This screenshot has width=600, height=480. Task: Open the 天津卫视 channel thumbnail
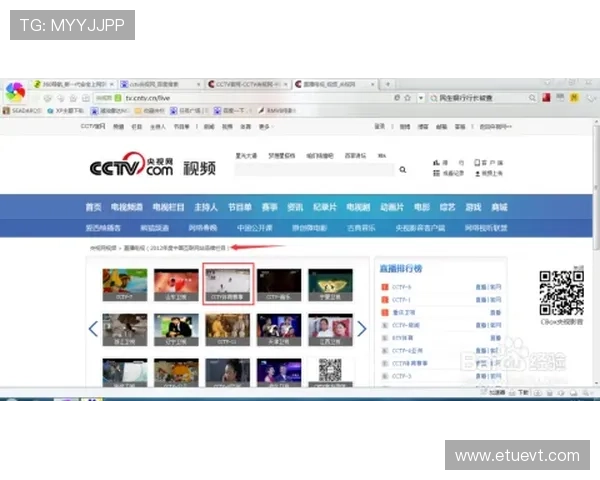coord(279,330)
